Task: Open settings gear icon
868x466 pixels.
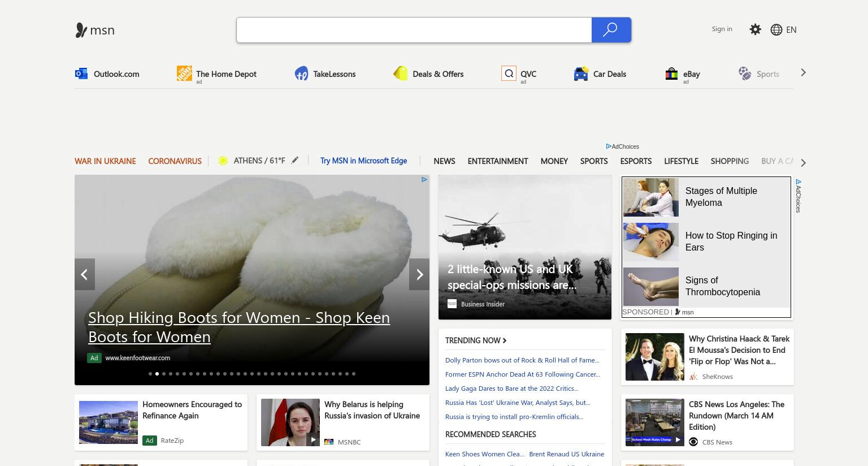Action: (x=755, y=29)
